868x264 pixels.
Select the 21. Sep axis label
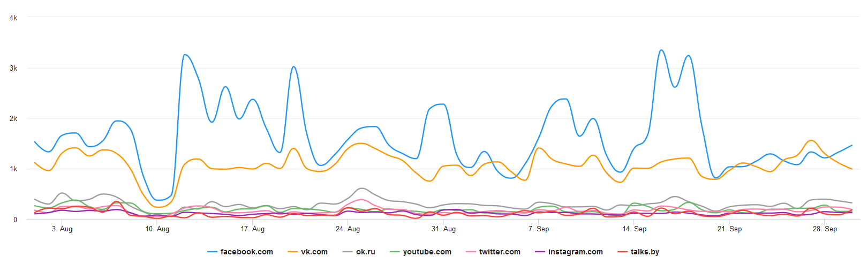[x=730, y=229]
